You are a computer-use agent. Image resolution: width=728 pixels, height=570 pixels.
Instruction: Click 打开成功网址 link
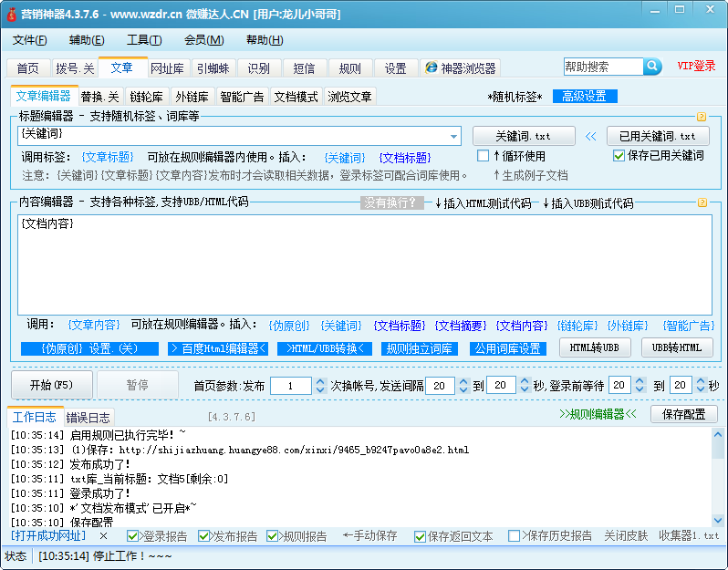click(x=48, y=535)
